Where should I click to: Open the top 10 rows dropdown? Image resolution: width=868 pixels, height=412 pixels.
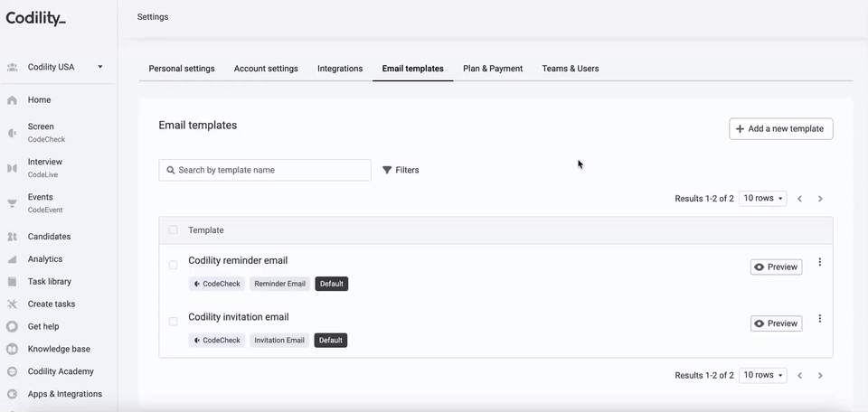click(x=763, y=199)
